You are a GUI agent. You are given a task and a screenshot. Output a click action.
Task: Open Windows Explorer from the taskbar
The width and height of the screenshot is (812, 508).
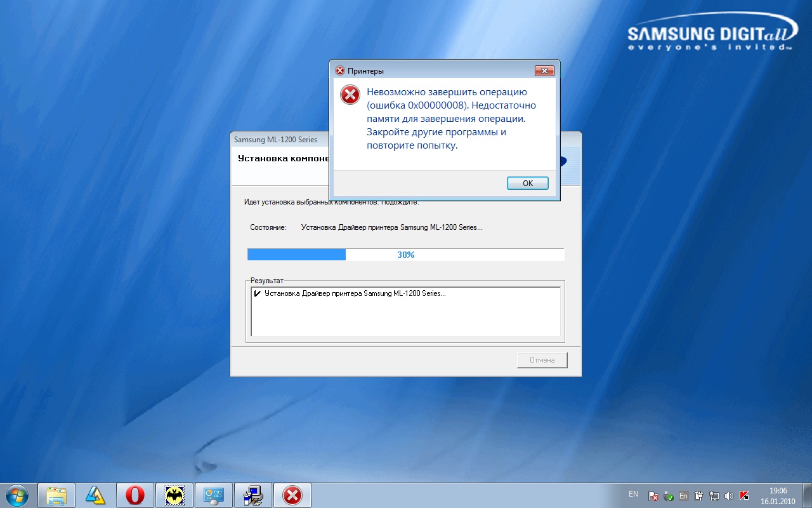coord(56,495)
